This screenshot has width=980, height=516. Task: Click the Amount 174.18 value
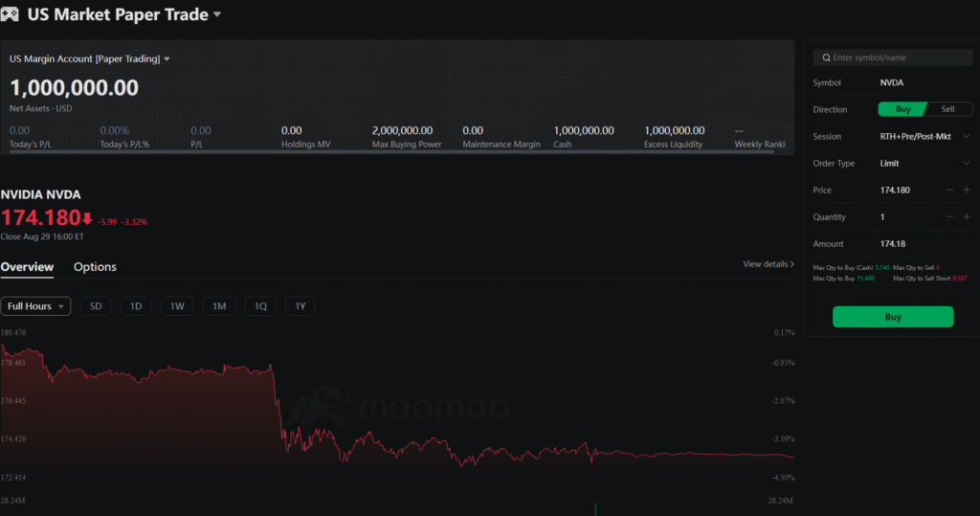pos(893,244)
